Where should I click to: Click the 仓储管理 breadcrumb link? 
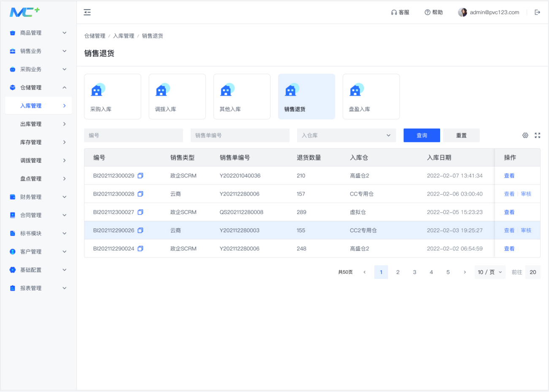coord(95,36)
